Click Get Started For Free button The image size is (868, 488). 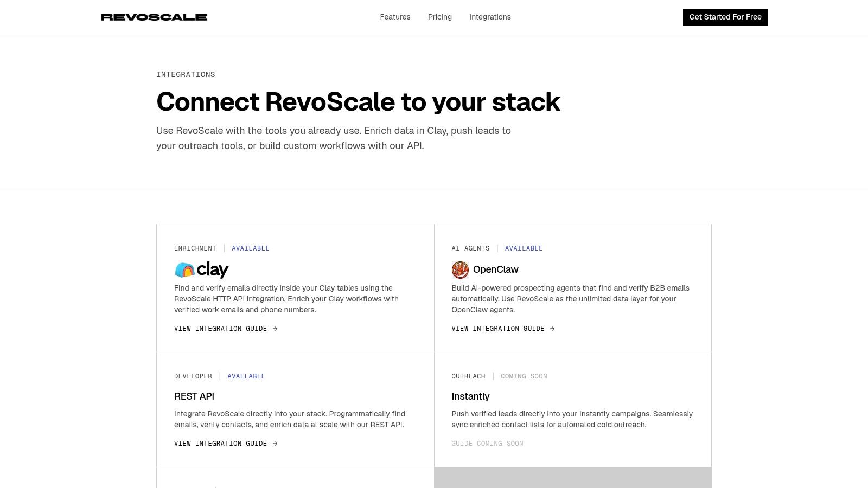click(725, 17)
